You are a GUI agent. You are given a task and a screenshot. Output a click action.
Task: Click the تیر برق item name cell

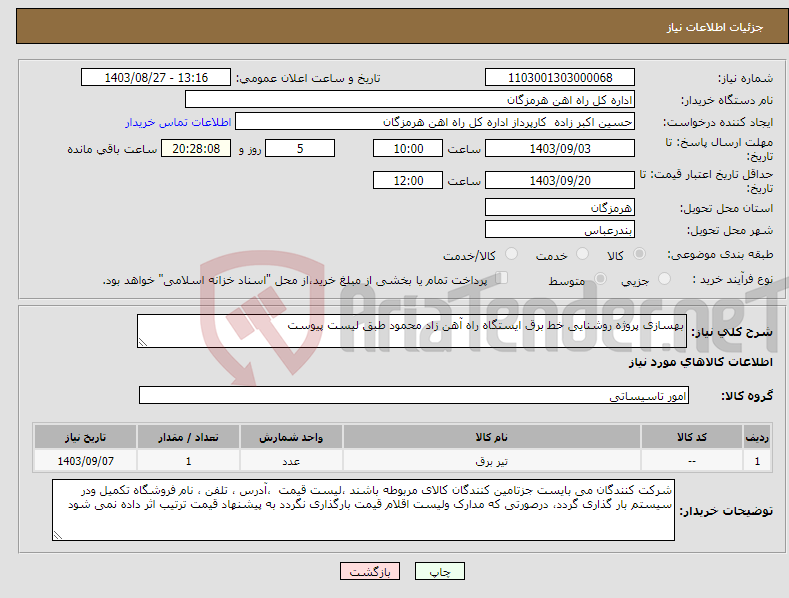tap(492, 461)
